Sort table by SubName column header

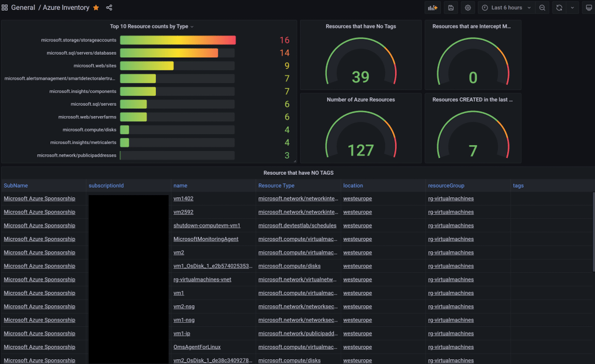(16, 186)
